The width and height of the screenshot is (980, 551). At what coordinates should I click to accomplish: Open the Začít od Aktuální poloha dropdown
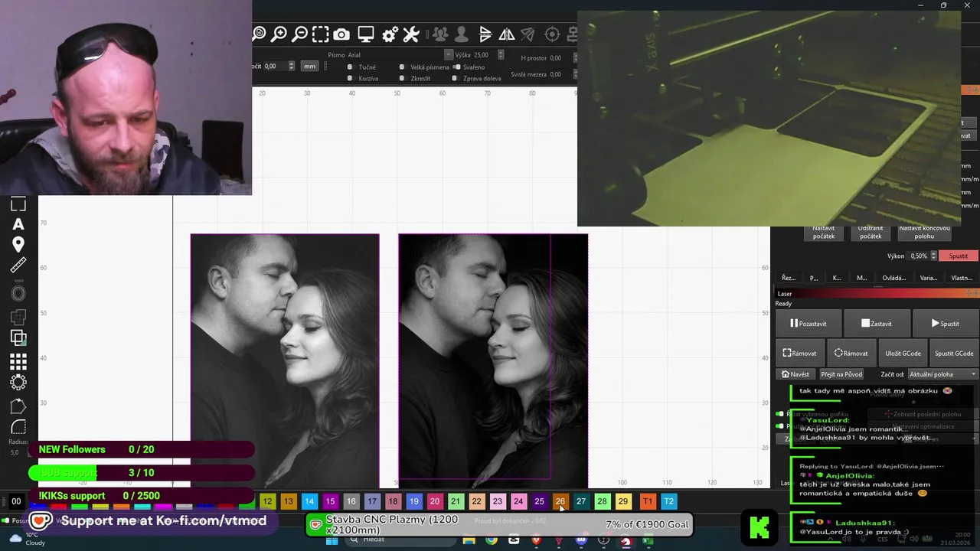click(943, 374)
